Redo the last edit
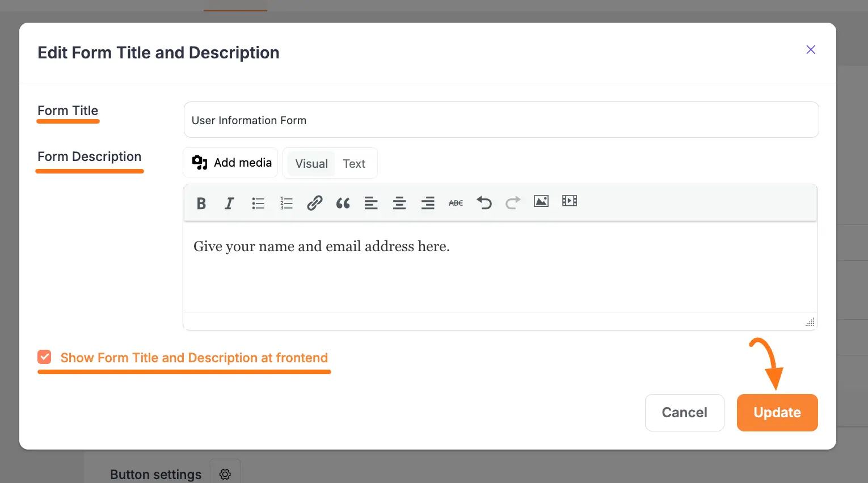This screenshot has height=483, width=868. (512, 202)
